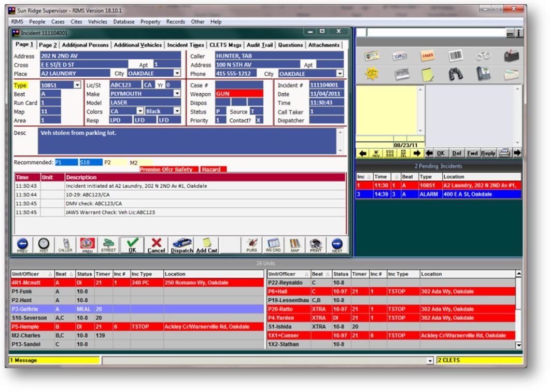The height and width of the screenshot is (392, 550).
Task: Click the 2 CLETS status indicator
Action: [479, 360]
